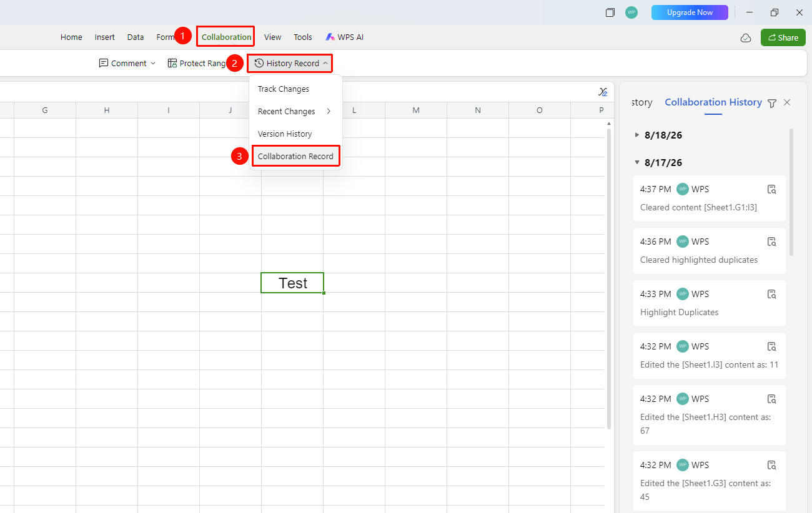Click the formula edit icon above column P
The height and width of the screenshot is (513, 812).
coord(603,92)
